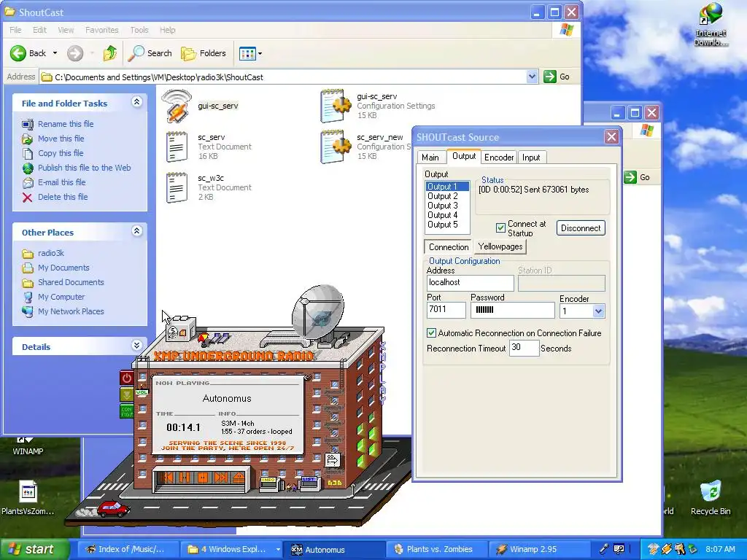Click the XMPlay stop button

[x=203, y=477]
